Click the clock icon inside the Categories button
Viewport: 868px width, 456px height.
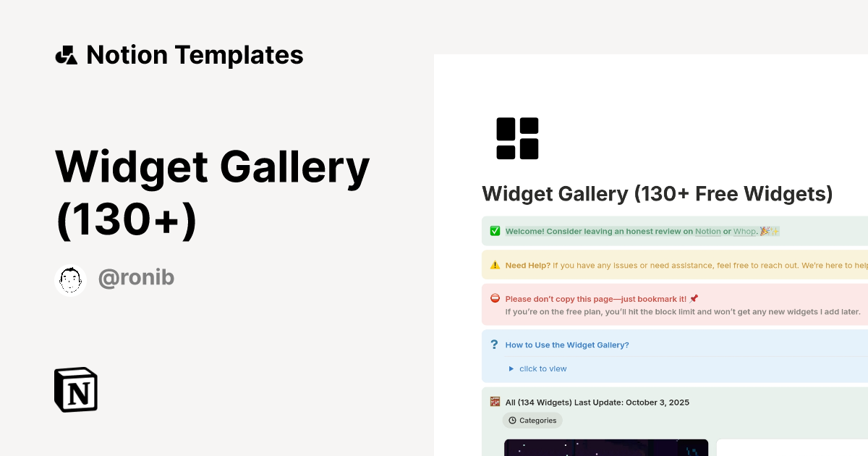pos(512,420)
